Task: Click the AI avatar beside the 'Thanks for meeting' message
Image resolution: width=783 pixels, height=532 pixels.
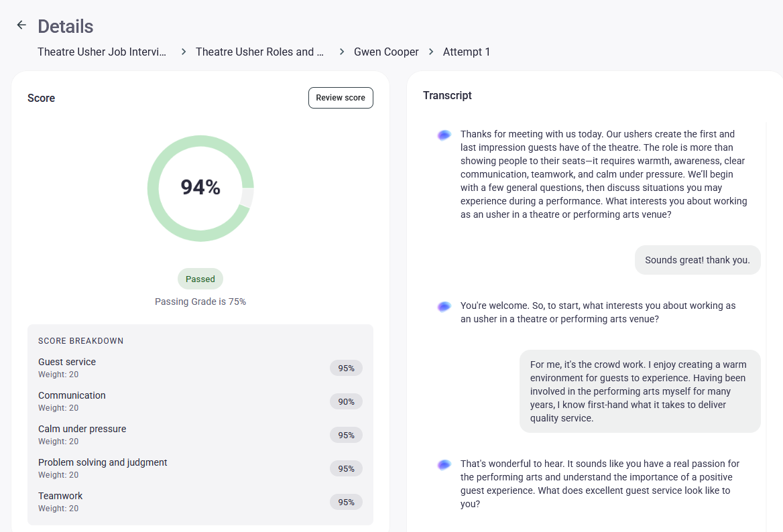Action: coord(444,135)
